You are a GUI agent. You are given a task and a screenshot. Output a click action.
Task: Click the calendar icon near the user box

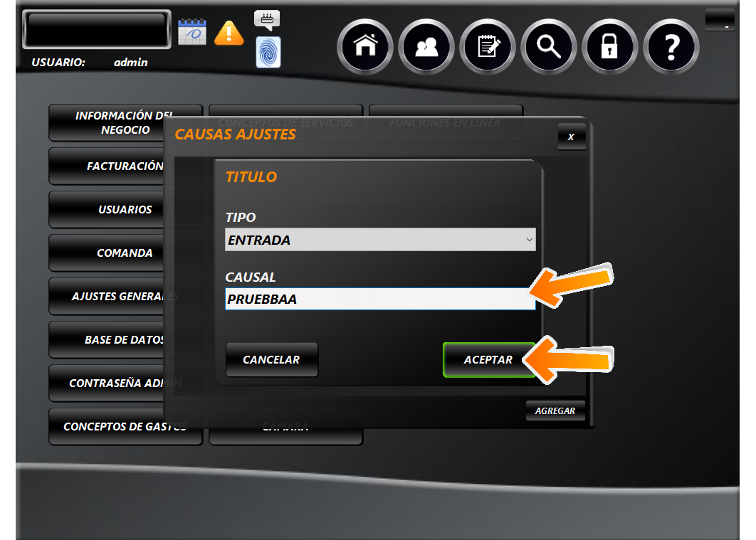[x=191, y=32]
